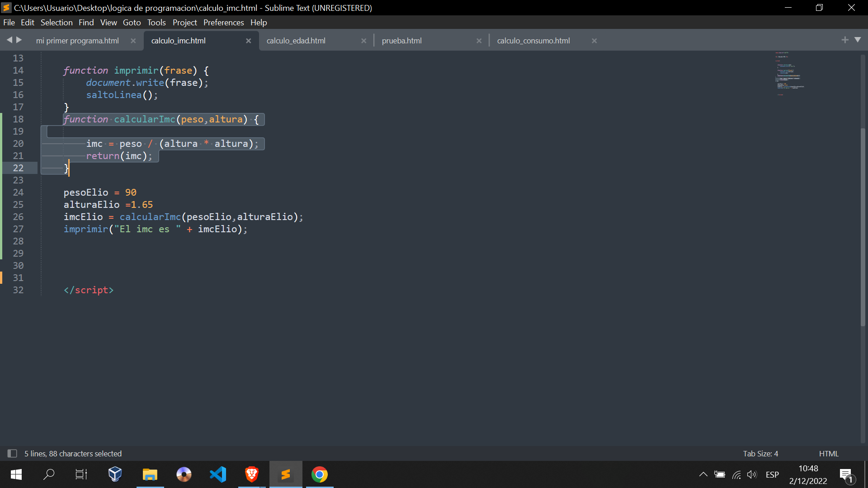868x488 pixels.
Task: Restore down the Sublime Text window
Action: [x=819, y=8]
